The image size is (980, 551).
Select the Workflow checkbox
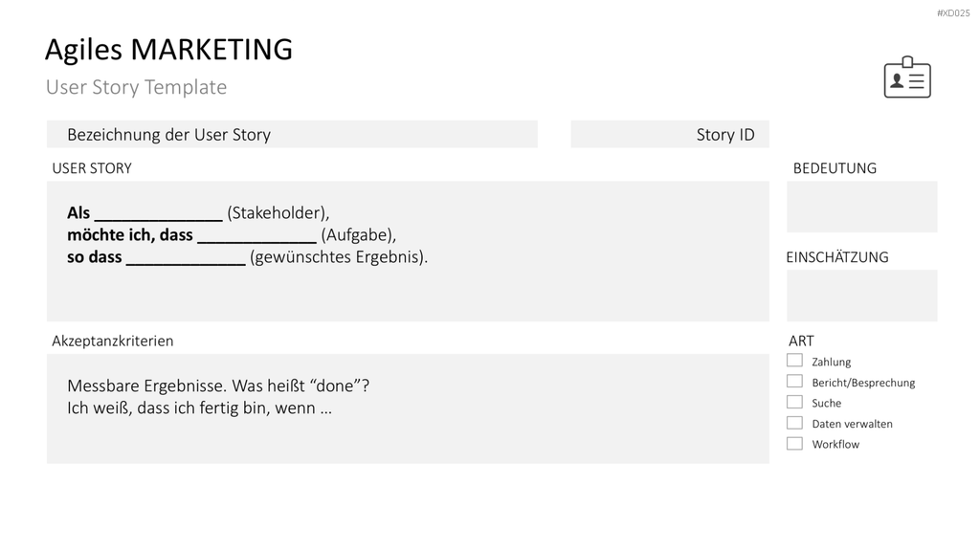(794, 444)
